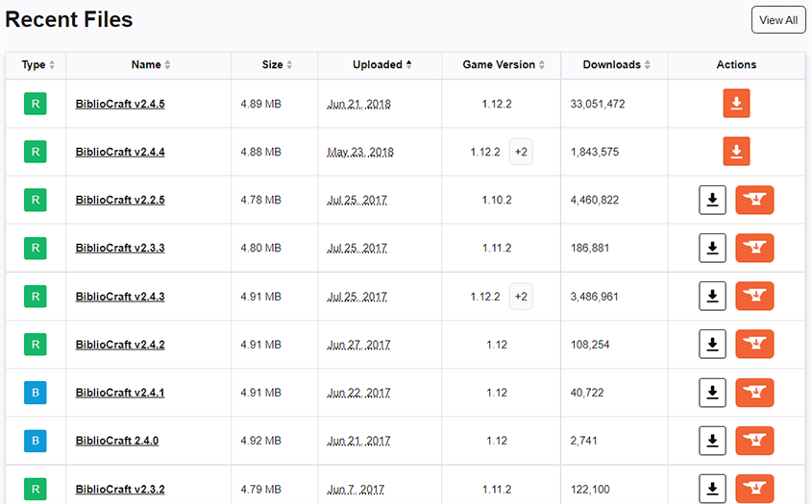Show +2 more versions for BiblioCraft v2.4.3
The height and width of the screenshot is (504, 812).
coord(521,297)
